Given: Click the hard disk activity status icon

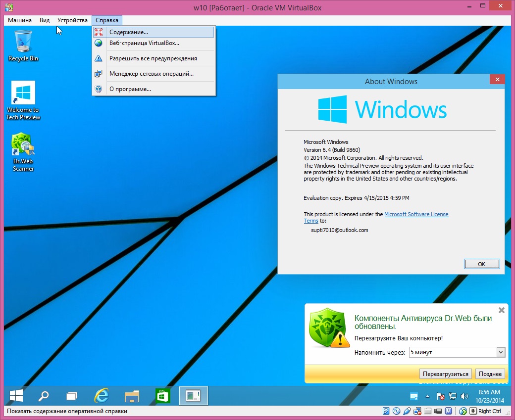Looking at the screenshot, I should [x=386, y=411].
